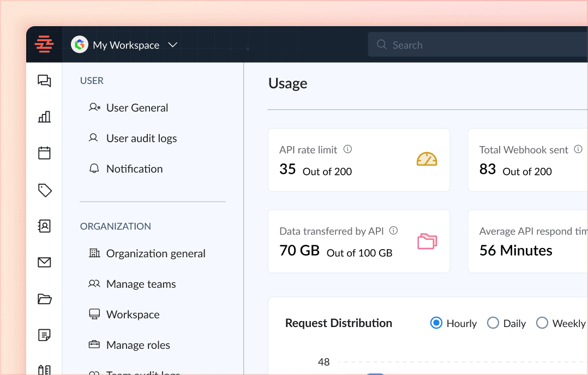Click the '35' API rate limit value
This screenshot has height=375, width=588.
tap(287, 169)
